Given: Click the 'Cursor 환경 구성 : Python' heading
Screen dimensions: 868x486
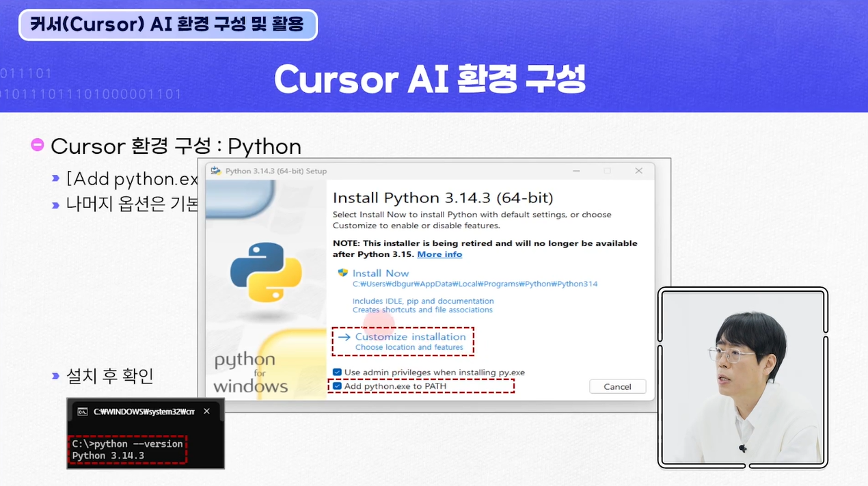Looking at the screenshot, I should click(176, 146).
